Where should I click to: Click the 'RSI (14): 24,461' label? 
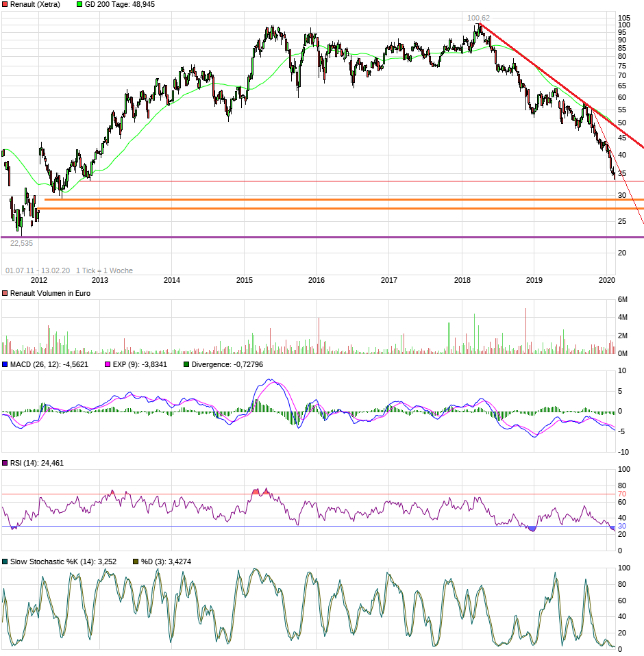[x=37, y=463]
